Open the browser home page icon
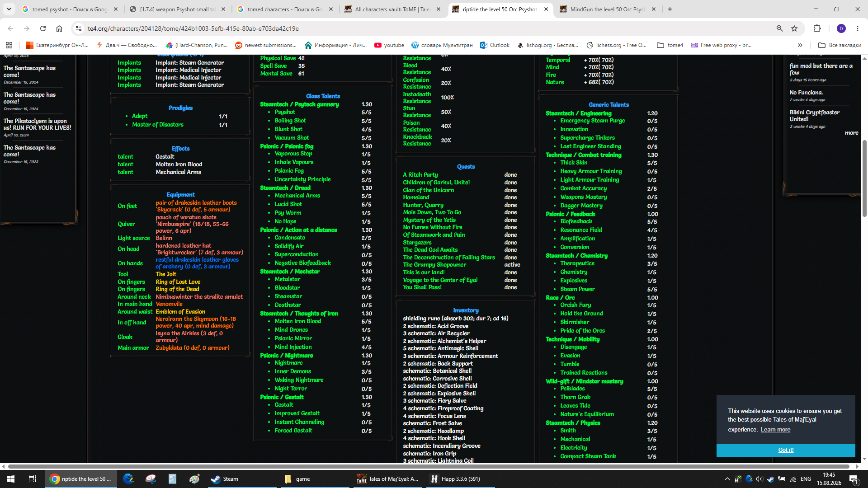Viewport: 868px width, 488px height. (x=59, y=28)
